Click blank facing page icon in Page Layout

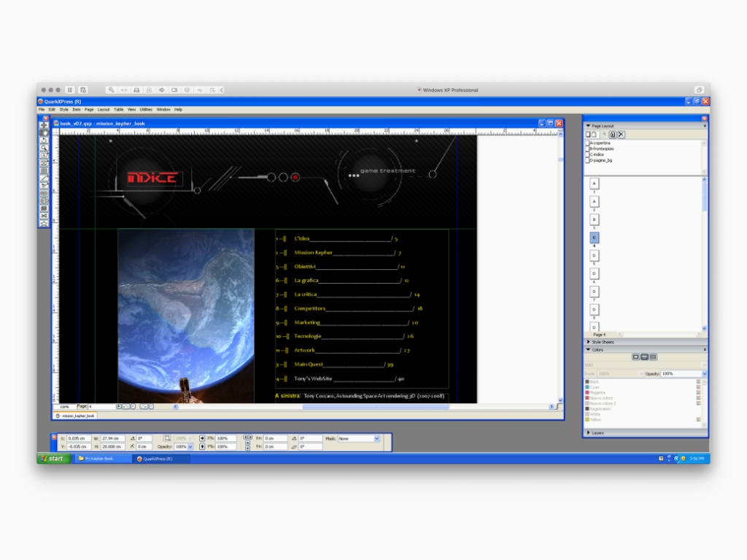[594, 135]
